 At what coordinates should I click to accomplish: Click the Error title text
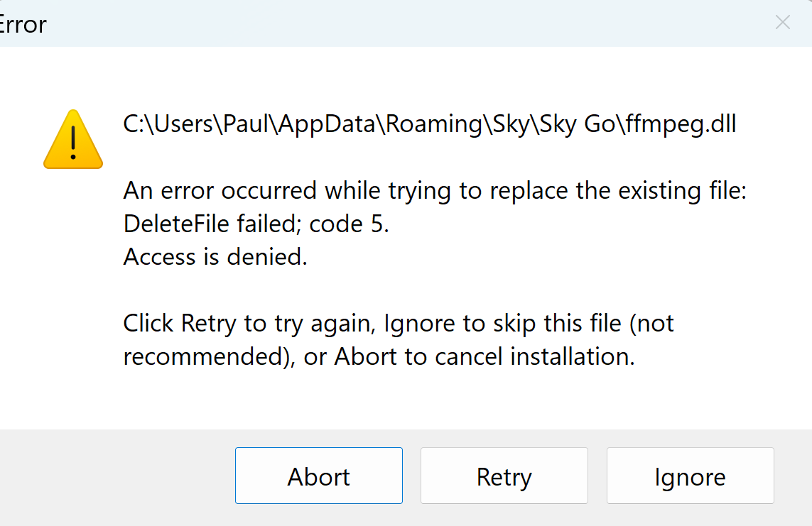tap(23, 24)
